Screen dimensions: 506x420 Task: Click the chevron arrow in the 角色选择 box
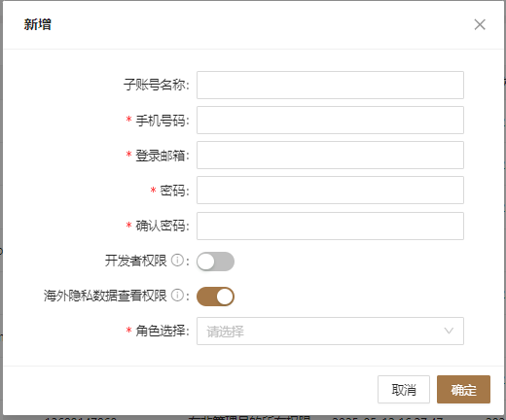point(449,331)
